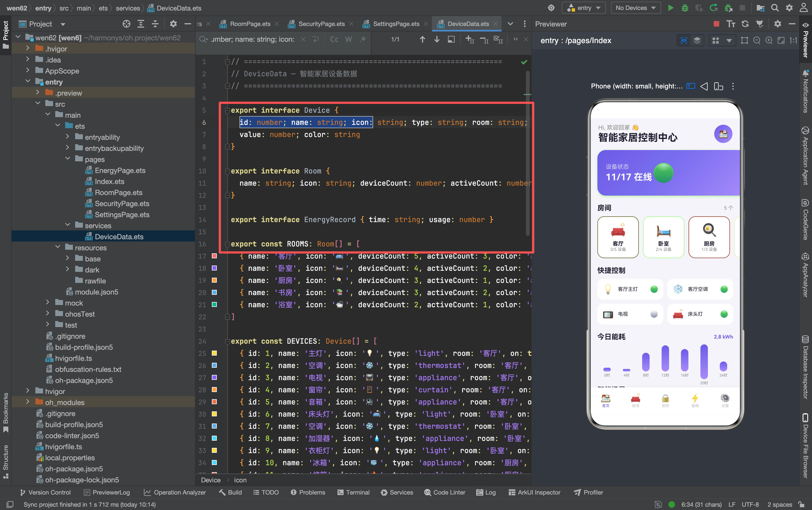Rotate the previewed phone device
Image resolution: width=812 pixels, height=510 pixels.
click(x=718, y=86)
